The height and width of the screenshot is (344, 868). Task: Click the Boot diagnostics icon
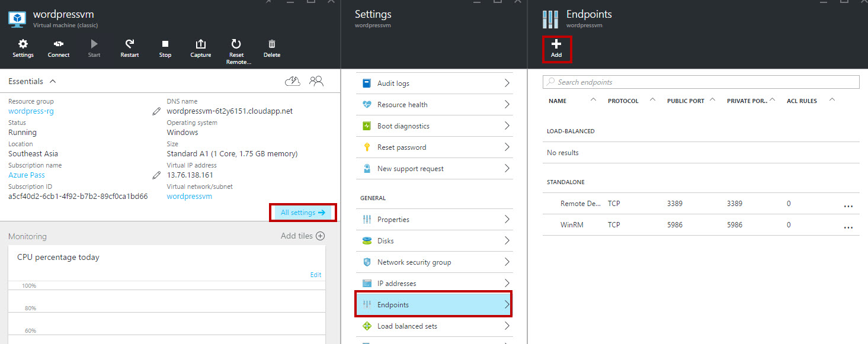367,126
